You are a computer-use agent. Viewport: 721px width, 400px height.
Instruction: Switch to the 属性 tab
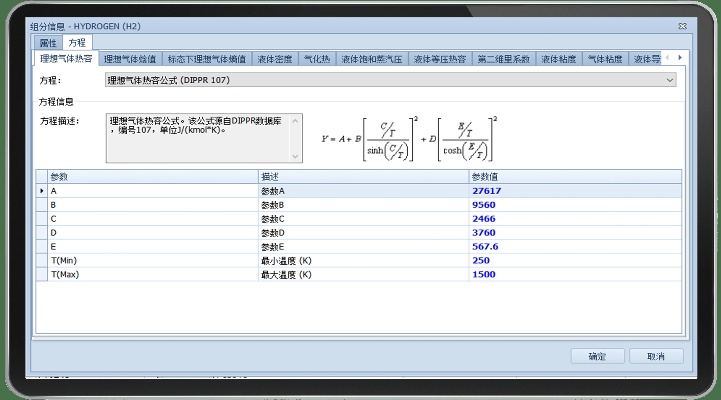pos(47,43)
